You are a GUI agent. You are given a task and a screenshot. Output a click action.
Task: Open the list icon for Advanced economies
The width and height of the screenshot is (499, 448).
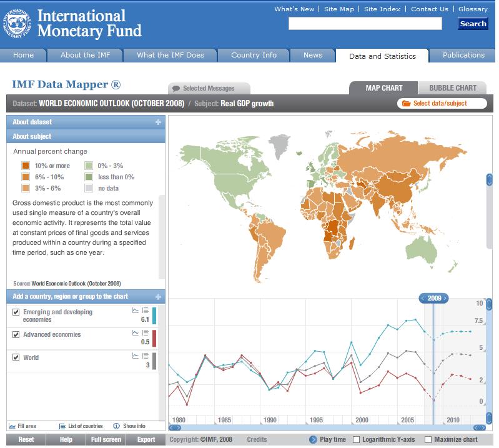(146, 333)
